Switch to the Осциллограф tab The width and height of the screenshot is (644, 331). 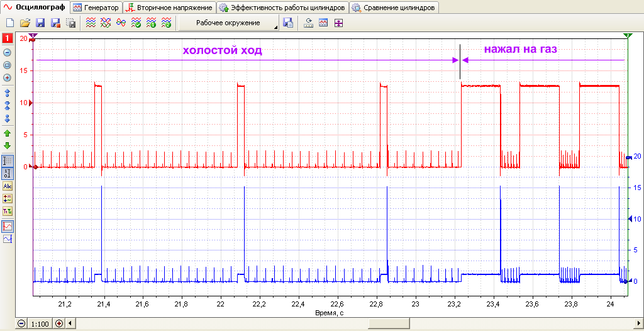pos(35,7)
